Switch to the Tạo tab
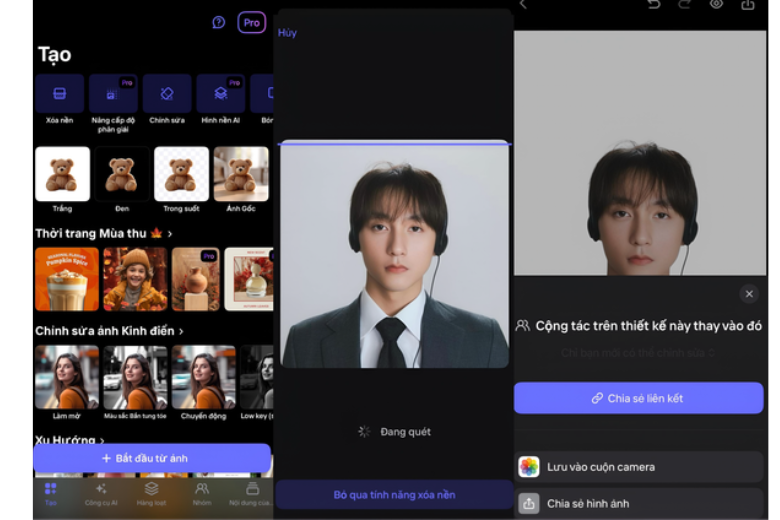 point(51,494)
